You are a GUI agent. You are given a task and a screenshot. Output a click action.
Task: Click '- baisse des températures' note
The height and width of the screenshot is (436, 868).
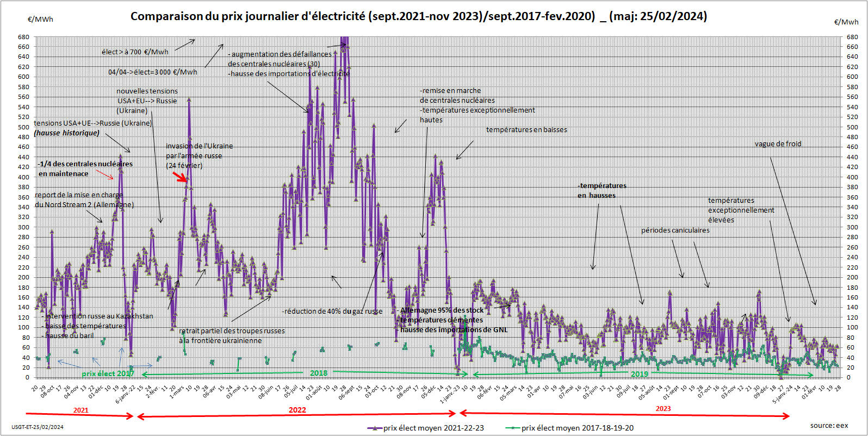[84, 326]
